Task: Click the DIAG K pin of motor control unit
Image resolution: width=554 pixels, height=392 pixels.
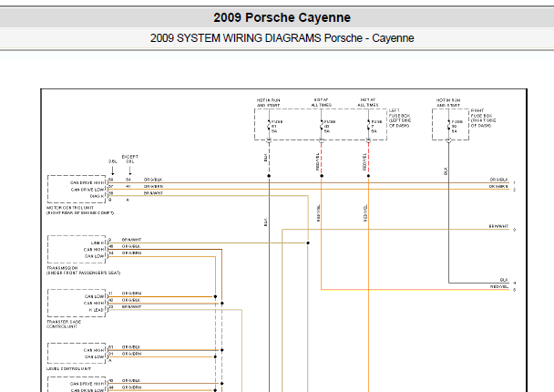Action: coord(97,196)
